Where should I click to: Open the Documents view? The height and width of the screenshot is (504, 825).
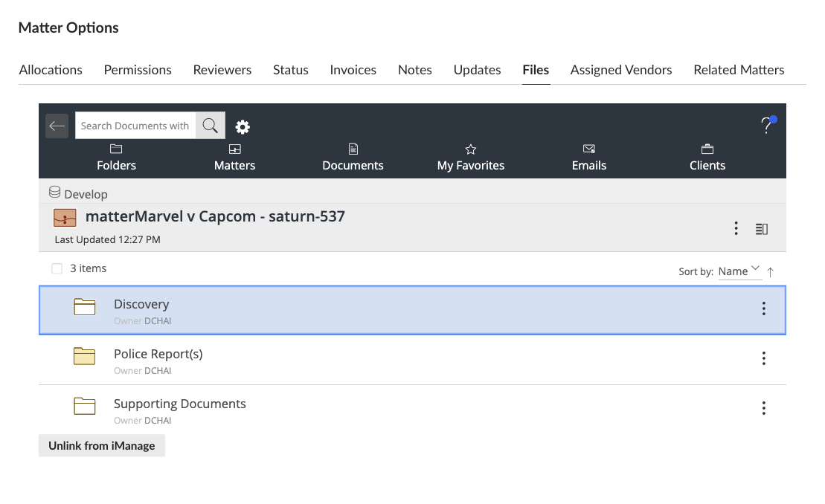coord(353,158)
